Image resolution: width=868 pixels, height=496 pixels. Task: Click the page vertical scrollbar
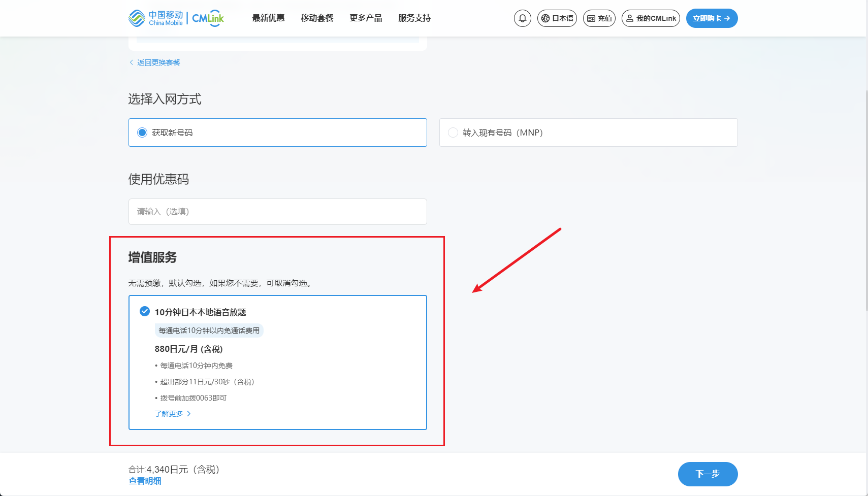865,203
